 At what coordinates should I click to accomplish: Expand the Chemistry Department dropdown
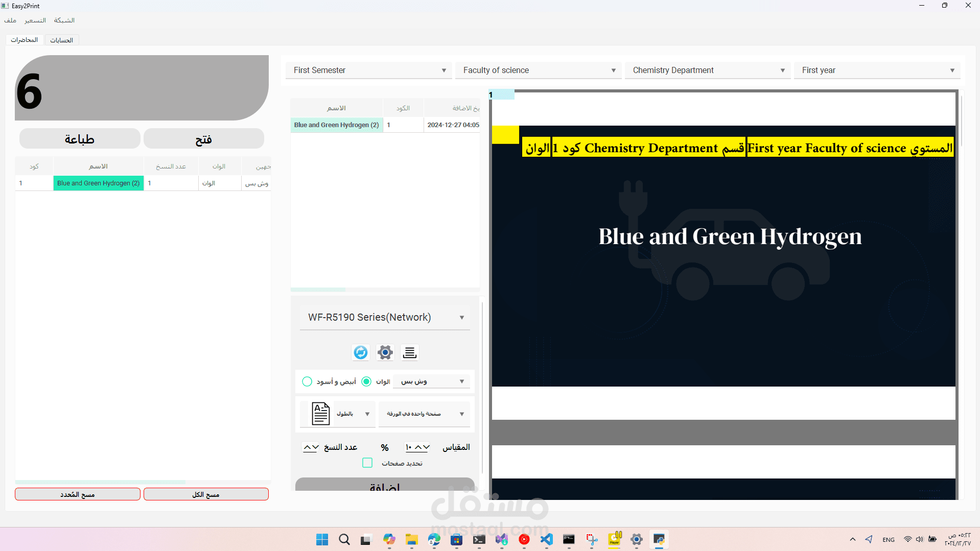click(708, 70)
